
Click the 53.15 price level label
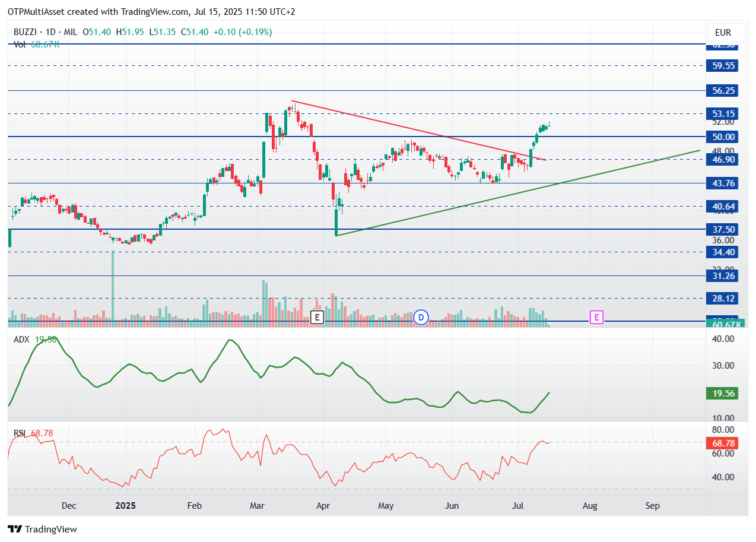click(723, 113)
